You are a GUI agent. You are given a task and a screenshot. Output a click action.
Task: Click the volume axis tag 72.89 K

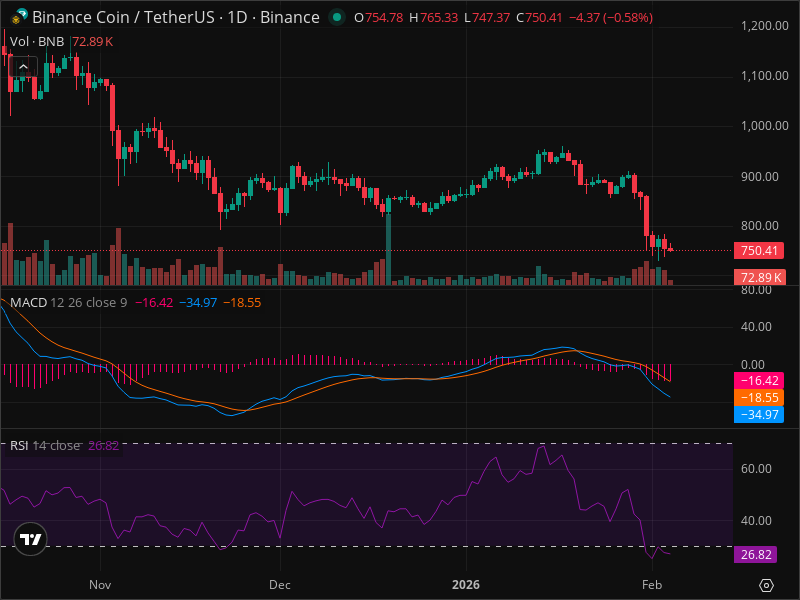[x=760, y=277]
